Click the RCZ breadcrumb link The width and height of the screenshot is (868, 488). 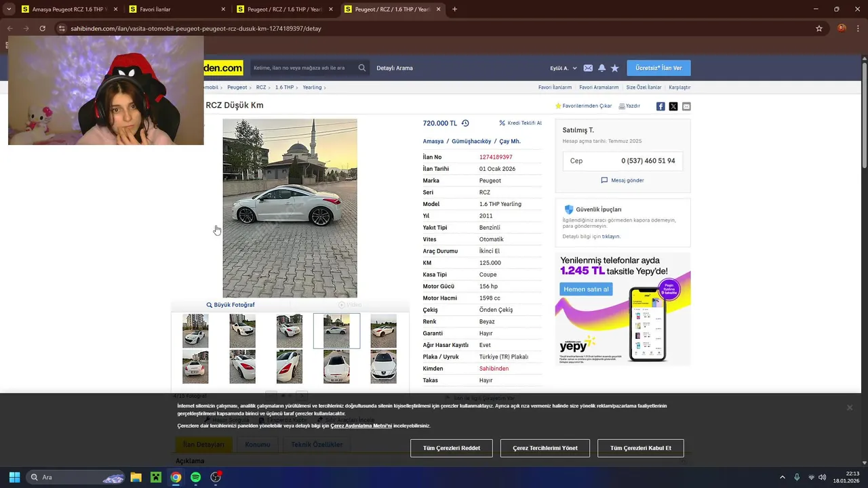click(x=261, y=87)
